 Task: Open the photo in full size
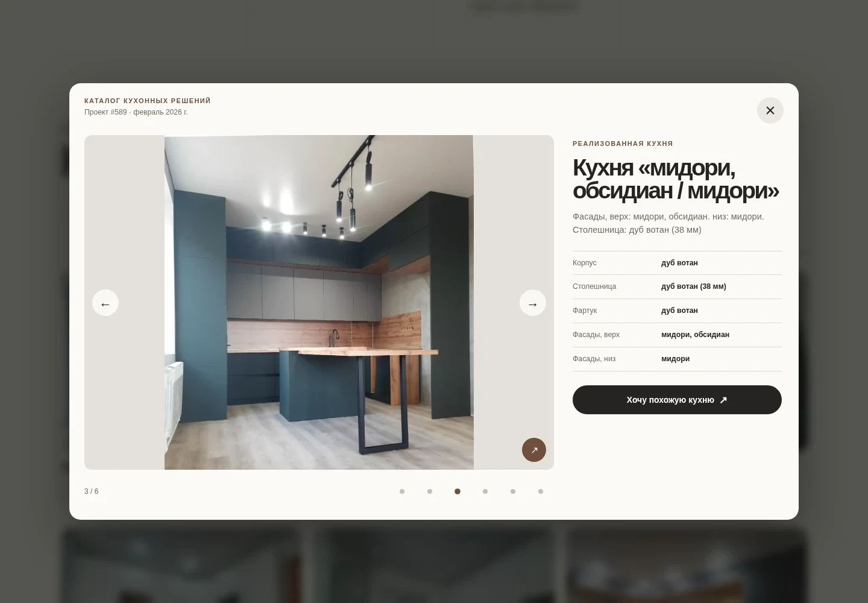click(534, 450)
